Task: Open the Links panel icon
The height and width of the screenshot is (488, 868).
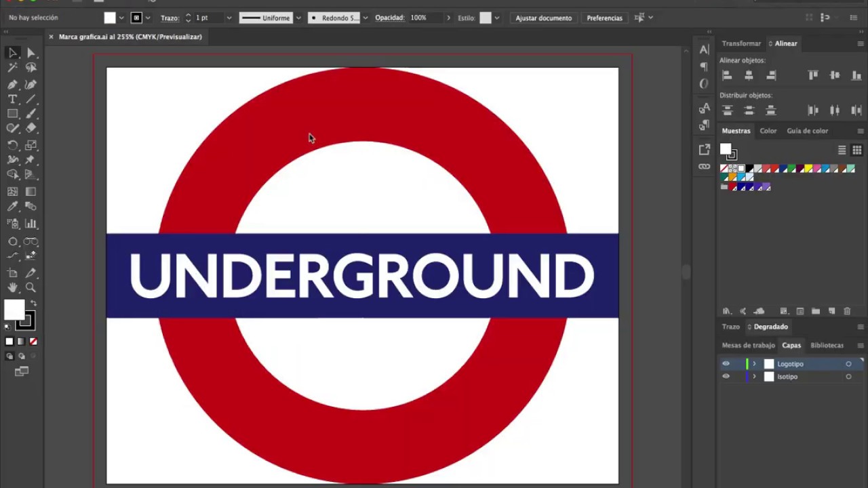Action: pyautogui.click(x=704, y=167)
